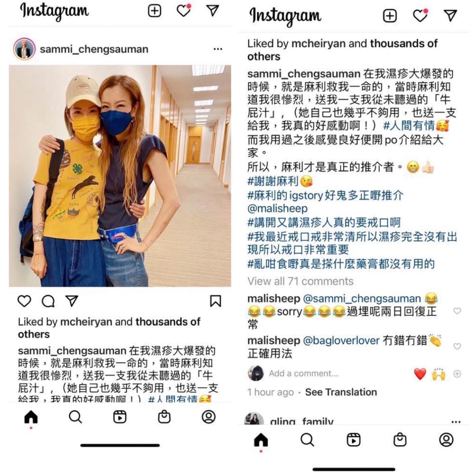The height and width of the screenshot is (476, 476).
Task: Open sammi_chengsauman's profile picture story
Action: [24, 49]
